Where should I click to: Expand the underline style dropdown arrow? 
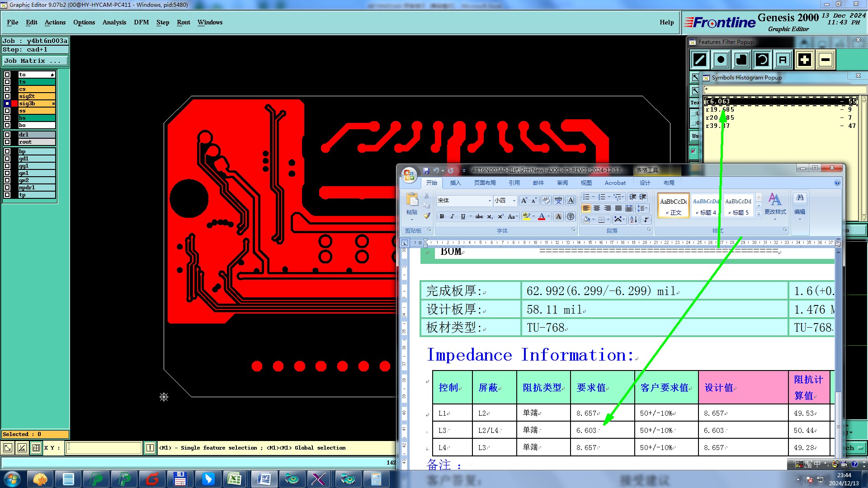[471, 216]
